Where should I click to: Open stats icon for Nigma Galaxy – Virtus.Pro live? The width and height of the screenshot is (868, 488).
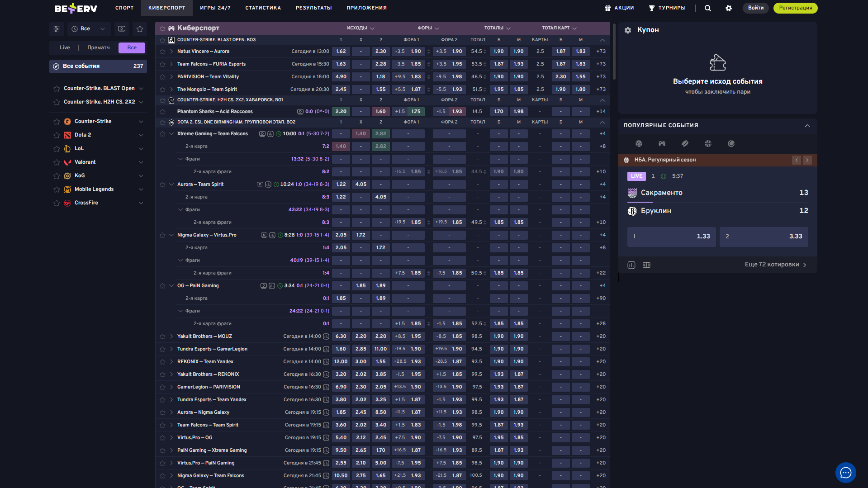pyautogui.click(x=272, y=235)
